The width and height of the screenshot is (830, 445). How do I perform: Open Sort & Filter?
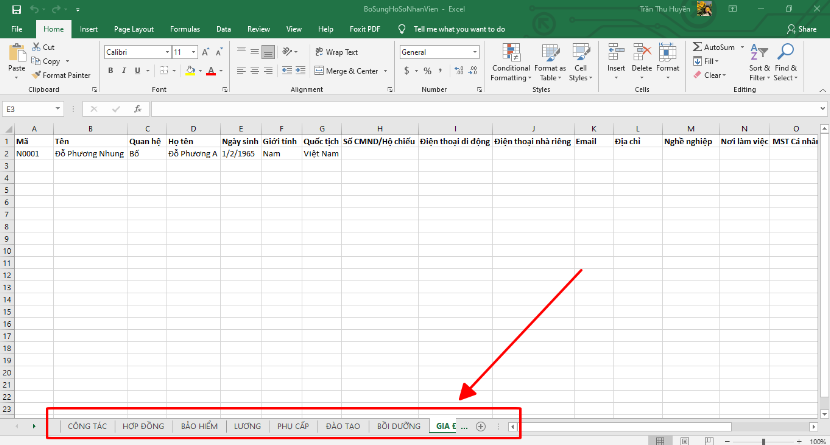[758, 58]
